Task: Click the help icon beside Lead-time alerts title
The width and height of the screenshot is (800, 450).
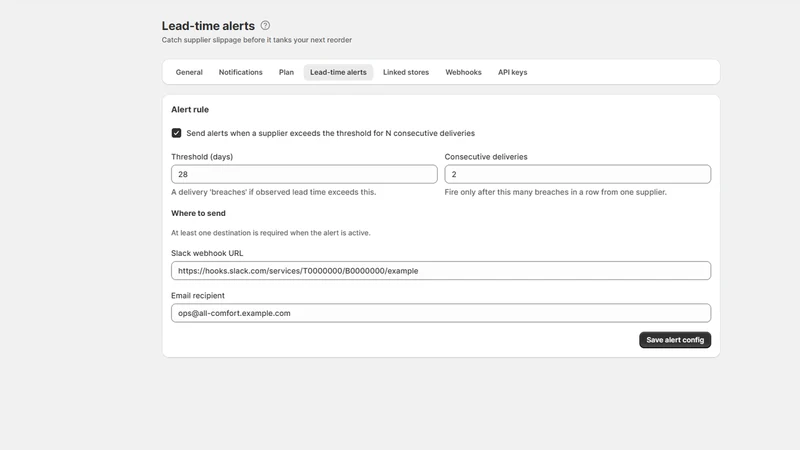Action: point(265,25)
